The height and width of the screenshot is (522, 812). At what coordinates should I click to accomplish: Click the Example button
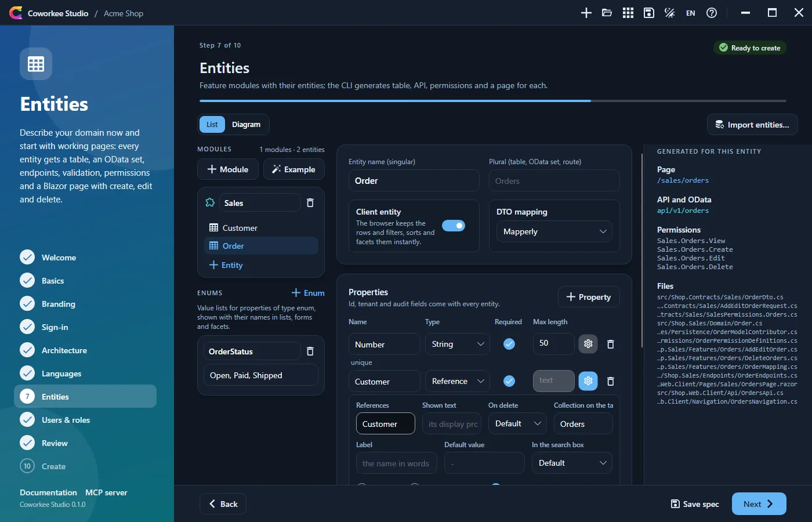tap(294, 169)
